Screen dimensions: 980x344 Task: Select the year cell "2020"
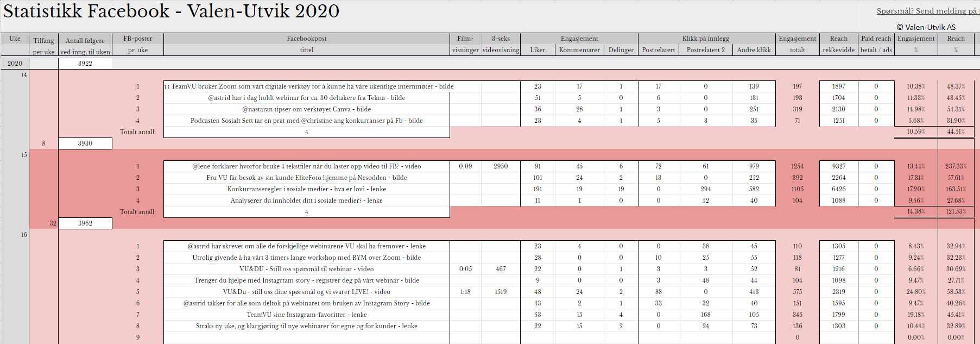(x=15, y=64)
